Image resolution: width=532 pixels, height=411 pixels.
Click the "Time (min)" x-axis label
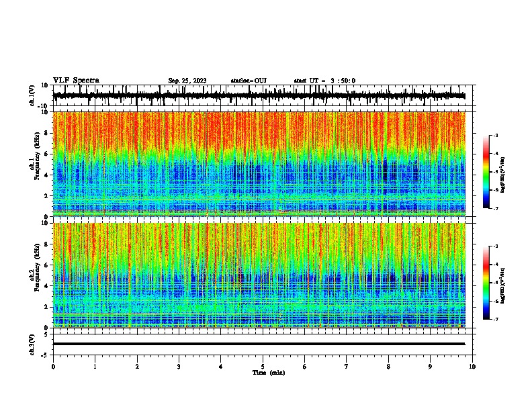click(269, 373)
